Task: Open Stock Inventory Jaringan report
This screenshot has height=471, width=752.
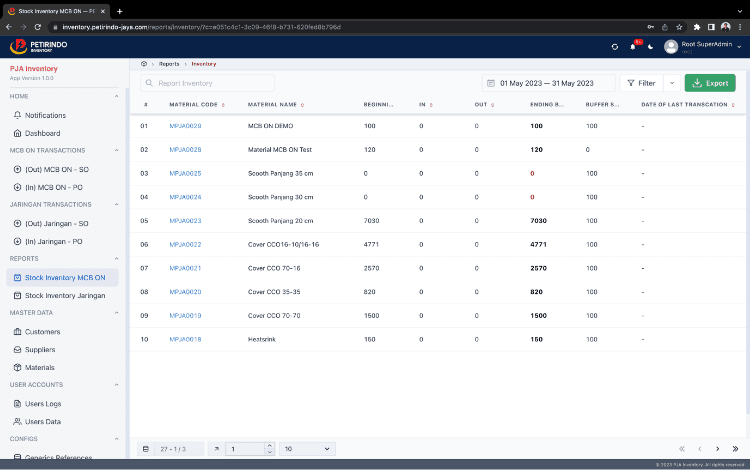Action: [x=65, y=296]
